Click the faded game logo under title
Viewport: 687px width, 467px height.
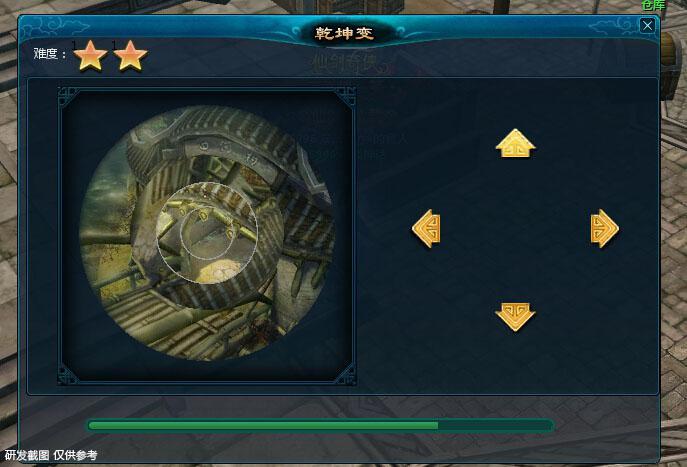(351, 65)
